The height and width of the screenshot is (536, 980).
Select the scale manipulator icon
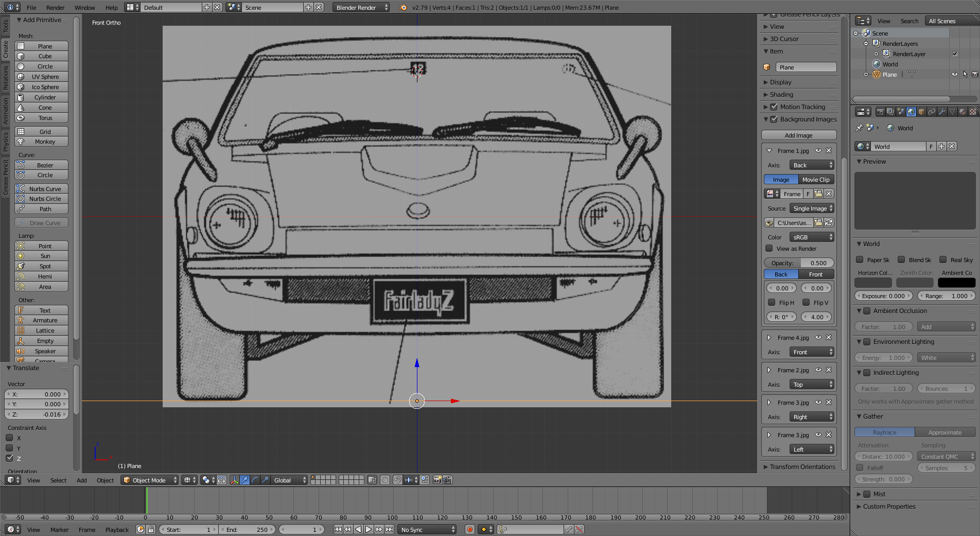tap(265, 480)
